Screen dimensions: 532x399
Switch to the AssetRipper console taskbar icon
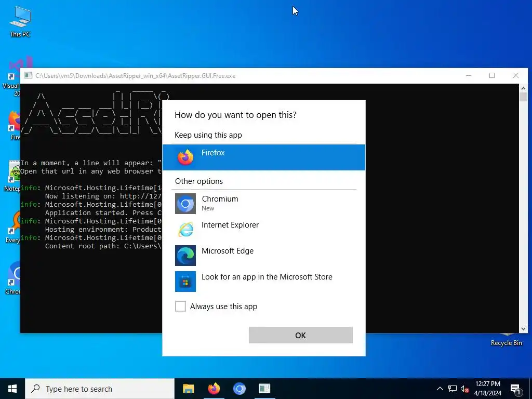tap(264, 389)
